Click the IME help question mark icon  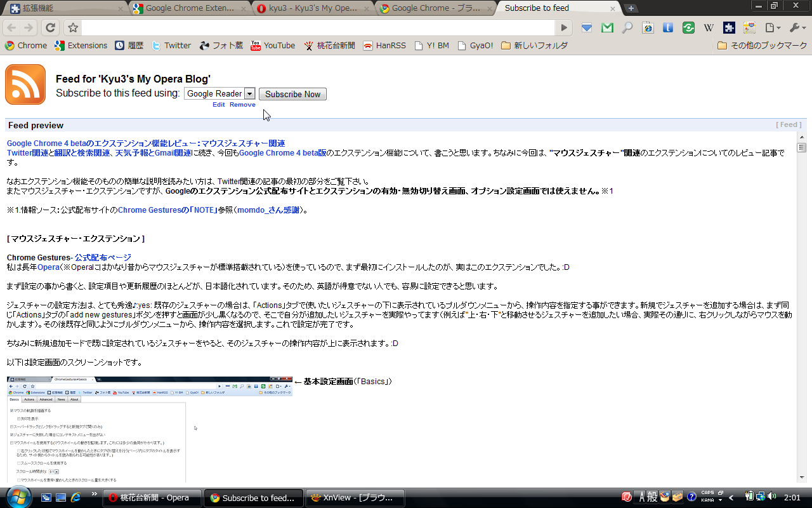691,497
